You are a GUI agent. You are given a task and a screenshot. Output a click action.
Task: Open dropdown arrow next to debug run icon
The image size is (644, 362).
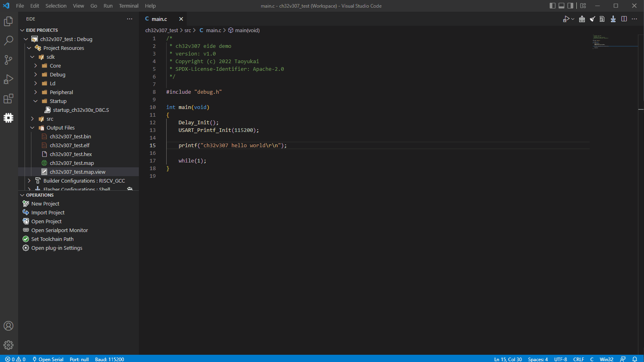[x=573, y=19]
